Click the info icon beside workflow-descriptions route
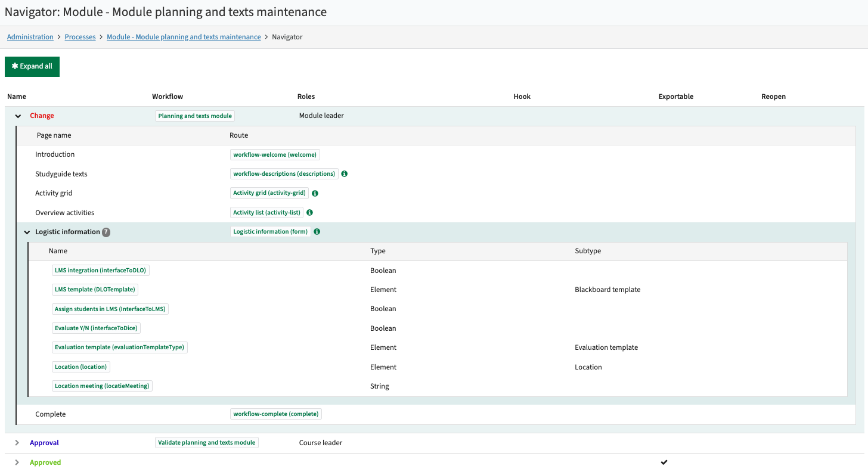The image size is (868, 475). tap(345, 174)
